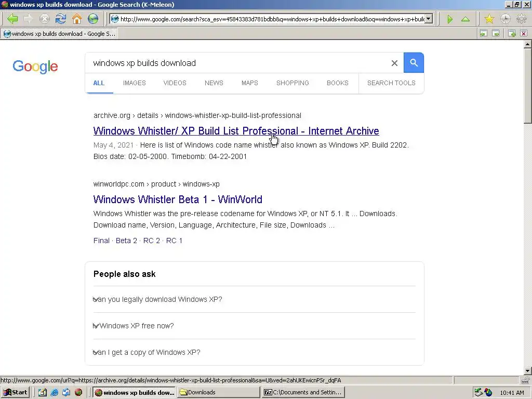This screenshot has height=399, width=532.
Task: Click the Google search text field
Action: coord(237,63)
